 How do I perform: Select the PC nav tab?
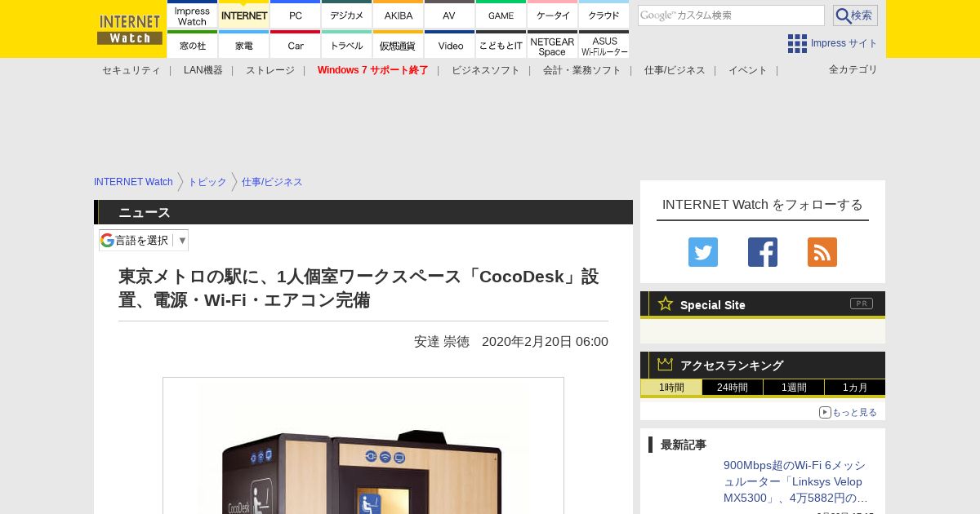pyautogui.click(x=295, y=15)
